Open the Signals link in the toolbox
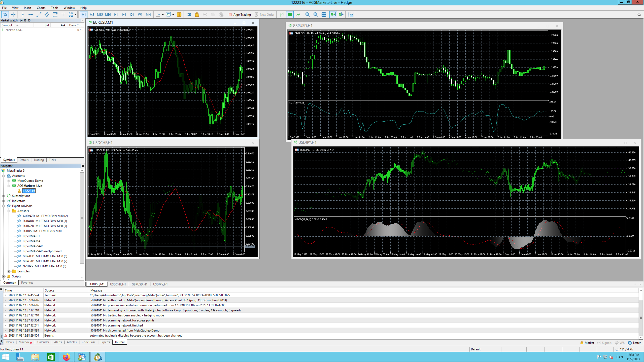 [x=604, y=343]
